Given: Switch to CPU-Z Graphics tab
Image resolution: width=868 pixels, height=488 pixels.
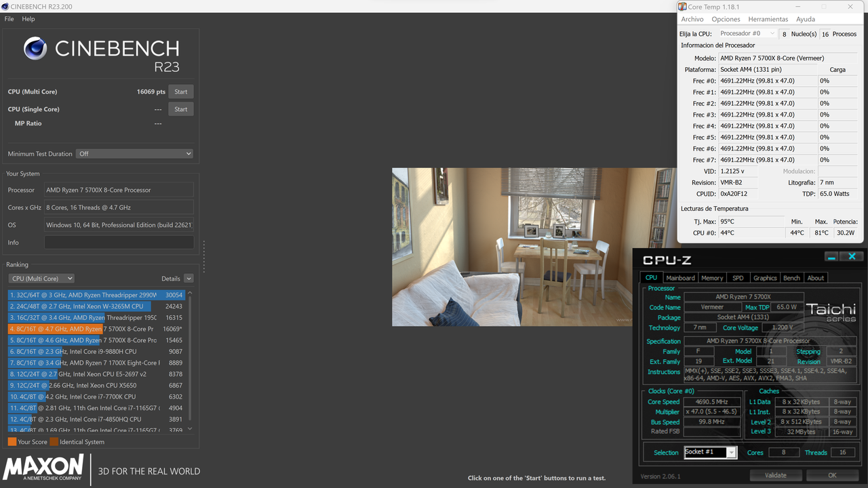Looking at the screenshot, I should click(765, 278).
